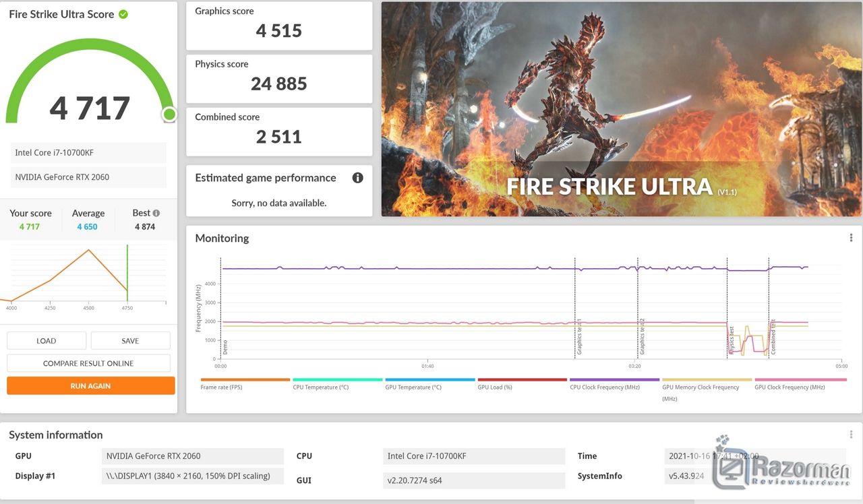Click the Graphics test 1 marker line

tap(574, 307)
